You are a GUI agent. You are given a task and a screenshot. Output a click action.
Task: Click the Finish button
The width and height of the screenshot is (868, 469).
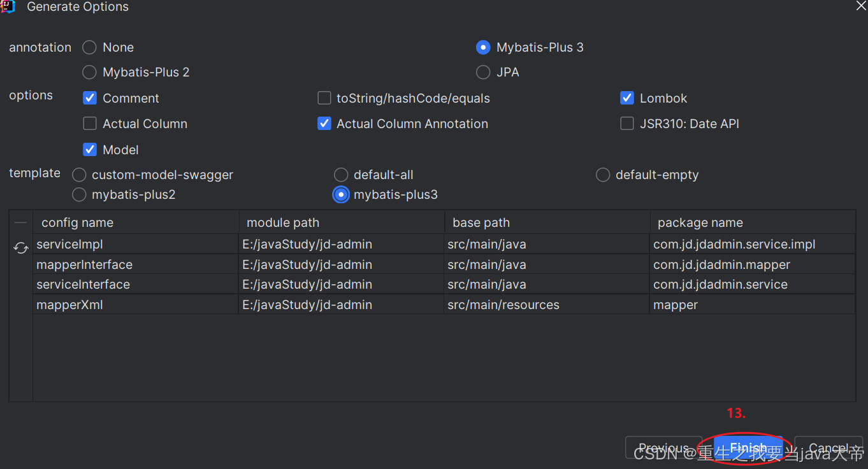click(748, 448)
